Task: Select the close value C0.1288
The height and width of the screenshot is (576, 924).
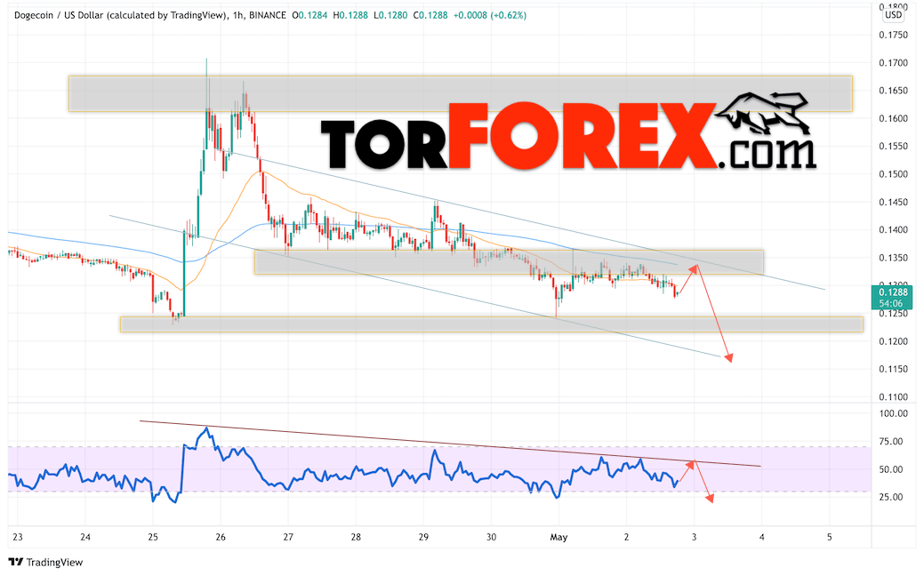Action: click(x=430, y=15)
